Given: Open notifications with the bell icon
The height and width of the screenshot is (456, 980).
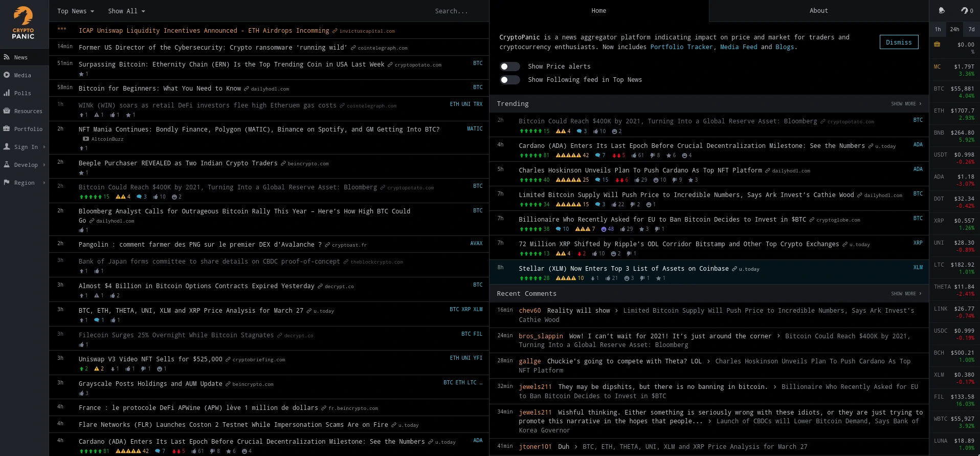Looking at the screenshot, I should tap(942, 10).
